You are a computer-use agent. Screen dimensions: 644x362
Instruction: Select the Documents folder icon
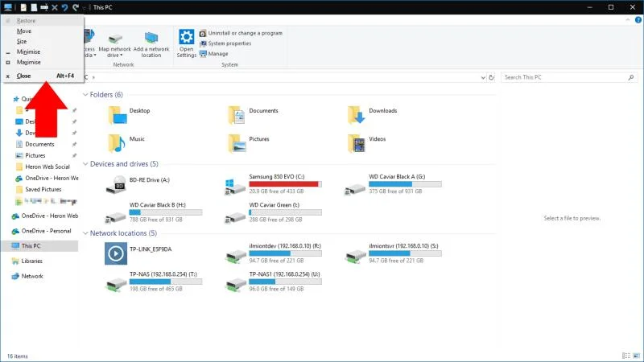(237, 115)
